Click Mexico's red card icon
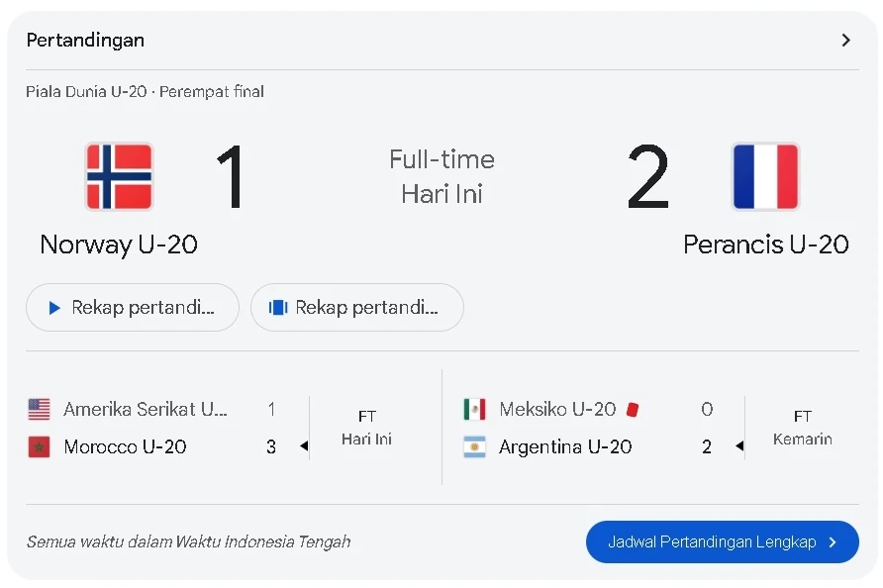This screenshot has width=883, height=588. (x=633, y=409)
